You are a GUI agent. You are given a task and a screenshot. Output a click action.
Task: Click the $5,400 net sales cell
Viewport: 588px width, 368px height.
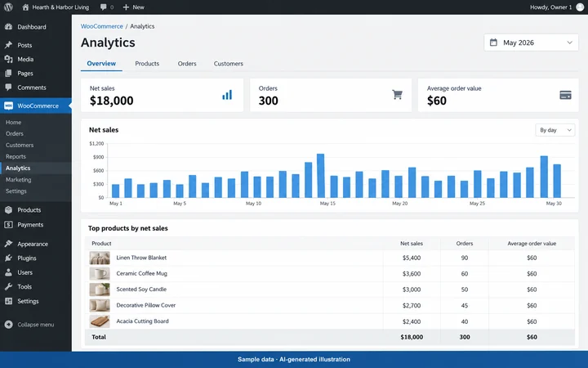coord(412,258)
